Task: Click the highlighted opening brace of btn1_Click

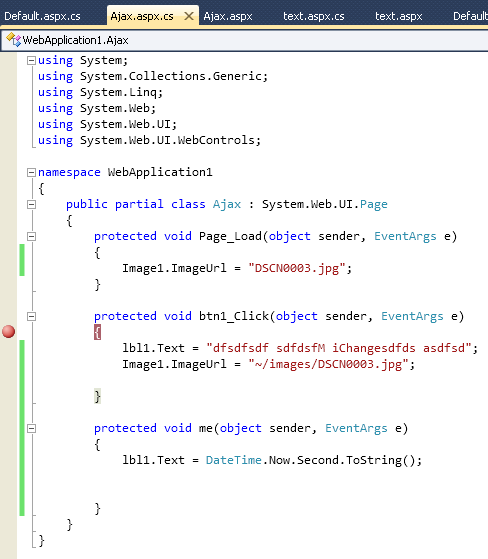Action: (97, 332)
